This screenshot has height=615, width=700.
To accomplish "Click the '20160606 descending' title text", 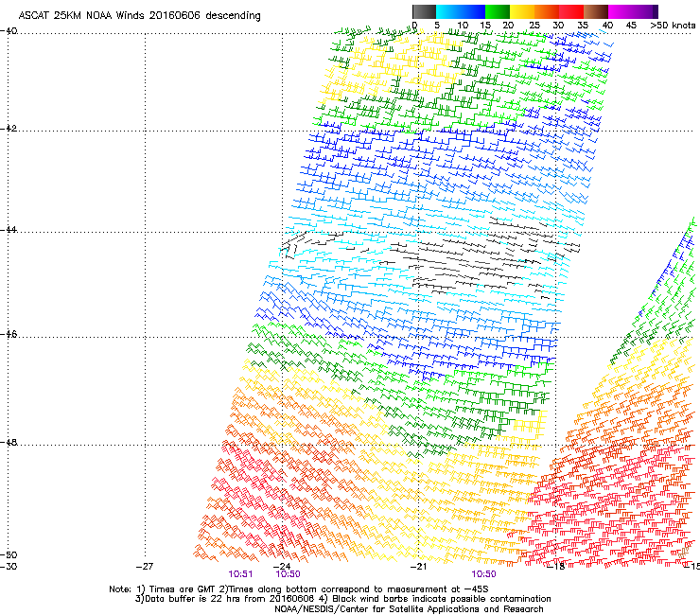I will pos(205,15).
